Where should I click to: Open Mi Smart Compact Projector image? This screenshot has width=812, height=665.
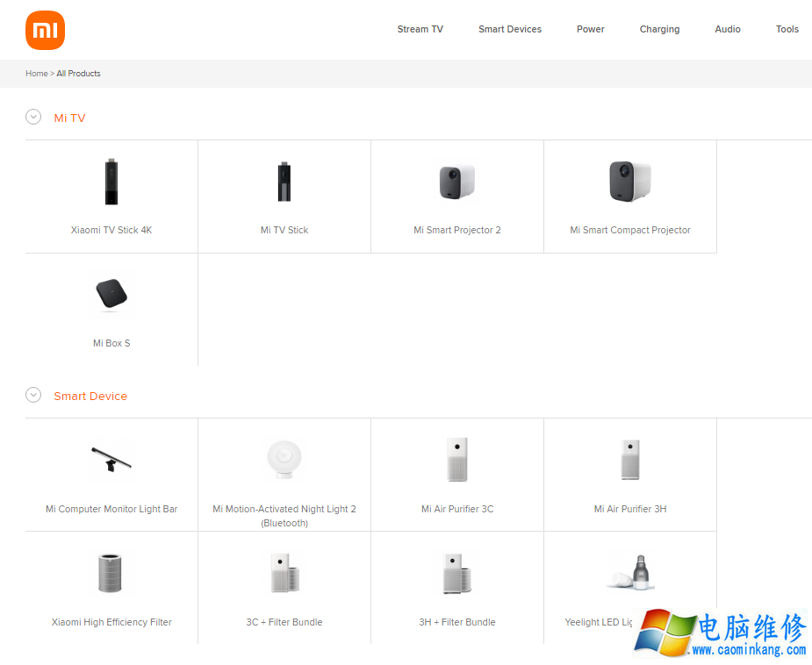630,182
